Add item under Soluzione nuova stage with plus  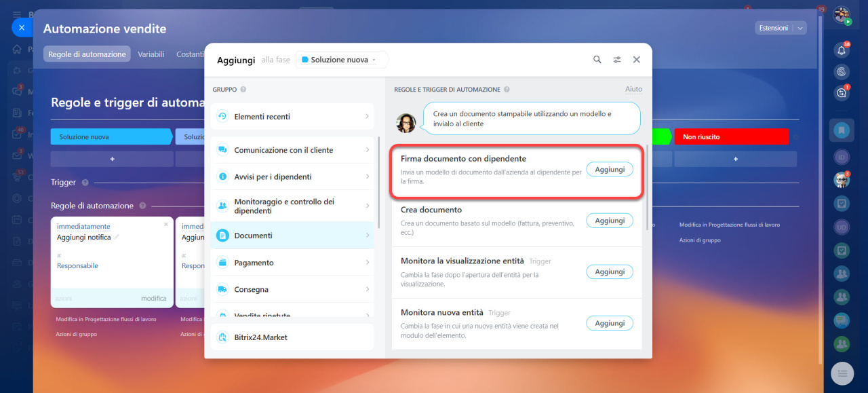(x=112, y=159)
